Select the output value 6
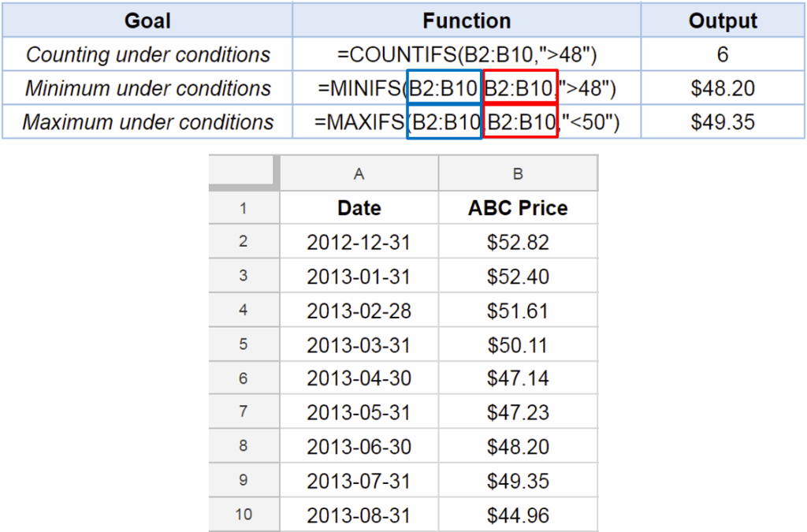Image resolution: width=807 pixels, height=532 pixels. [722, 54]
